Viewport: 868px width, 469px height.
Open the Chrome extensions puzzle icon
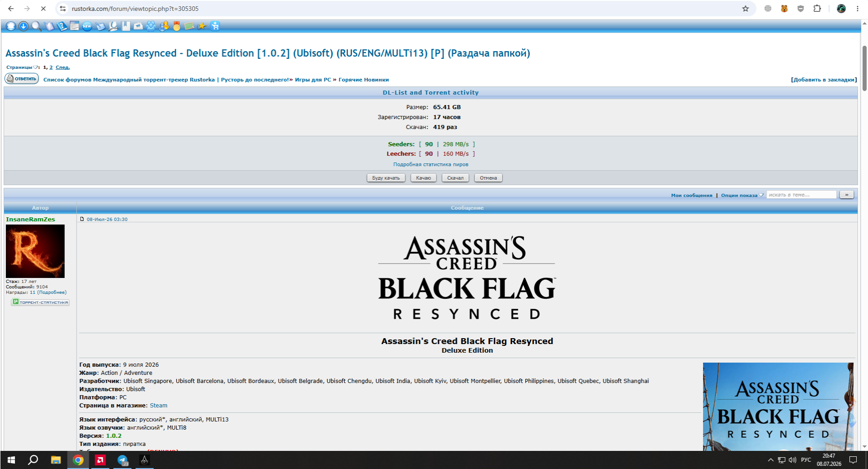tap(817, 9)
